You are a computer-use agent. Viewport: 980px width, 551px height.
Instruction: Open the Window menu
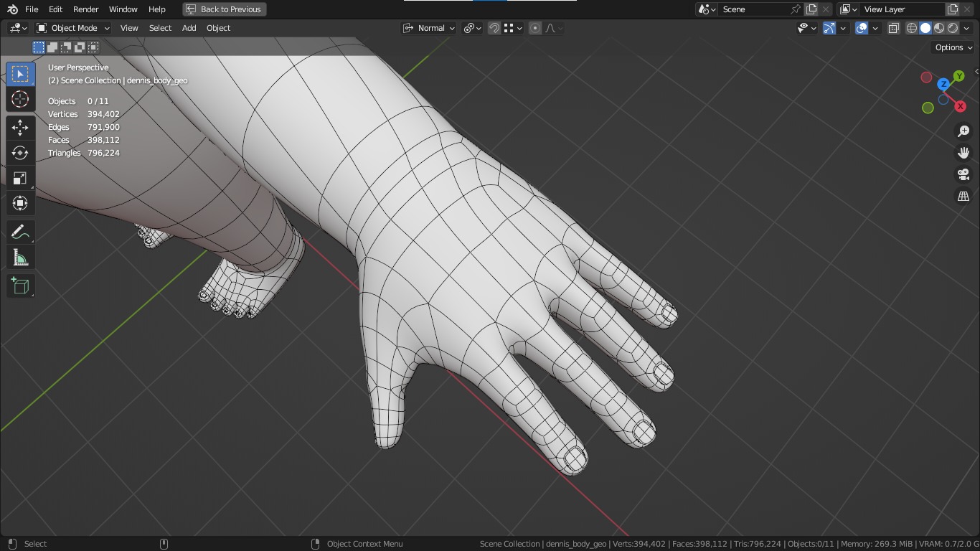(x=123, y=9)
